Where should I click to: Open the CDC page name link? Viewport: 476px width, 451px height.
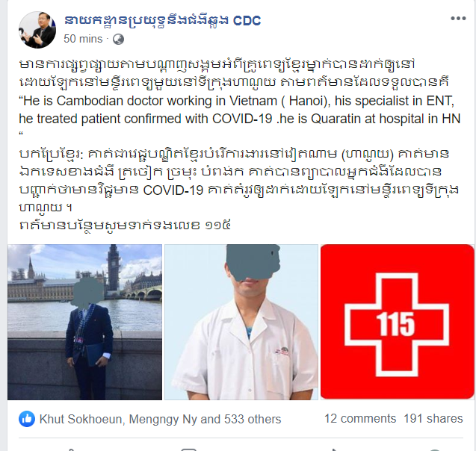pos(162,21)
